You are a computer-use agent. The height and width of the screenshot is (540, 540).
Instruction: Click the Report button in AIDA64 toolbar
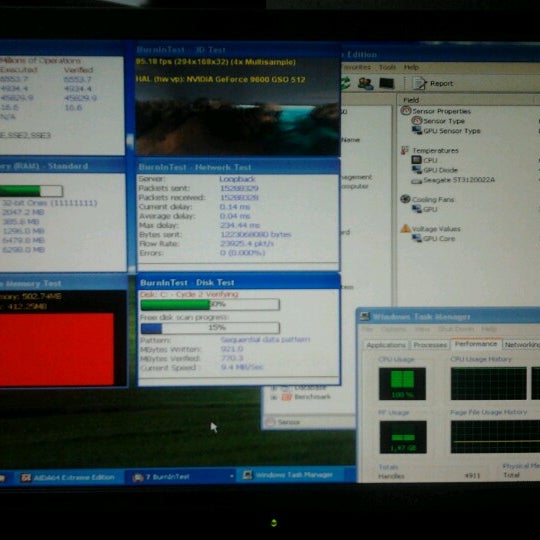coord(433,84)
